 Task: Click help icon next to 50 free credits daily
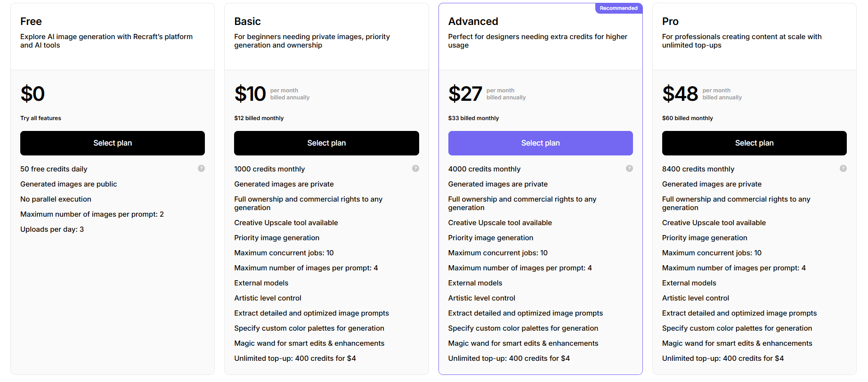201,169
